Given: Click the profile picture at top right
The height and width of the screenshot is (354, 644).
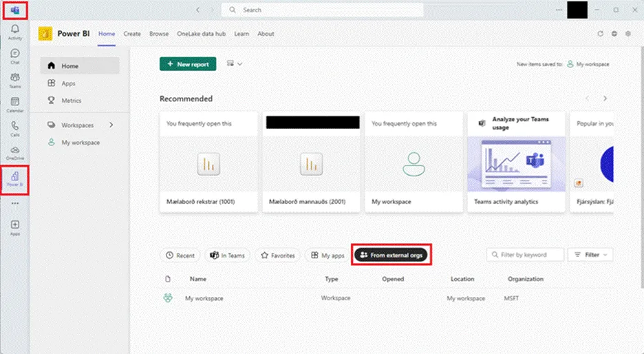Looking at the screenshot, I should pos(577,10).
